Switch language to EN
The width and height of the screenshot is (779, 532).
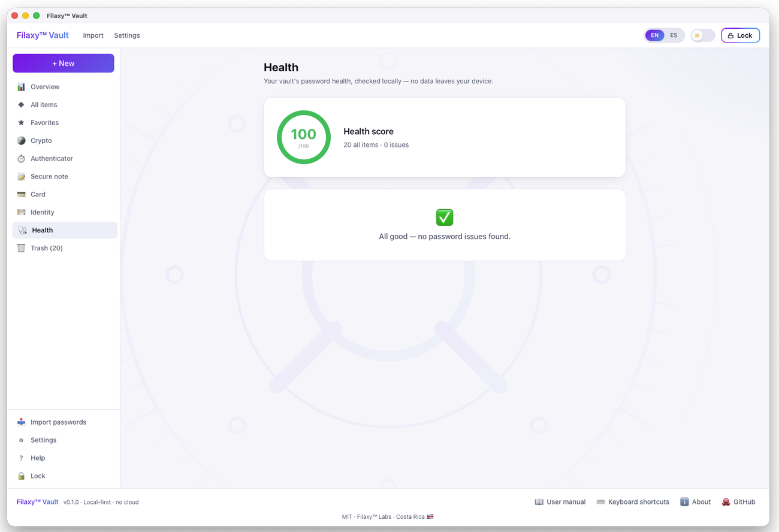point(654,35)
